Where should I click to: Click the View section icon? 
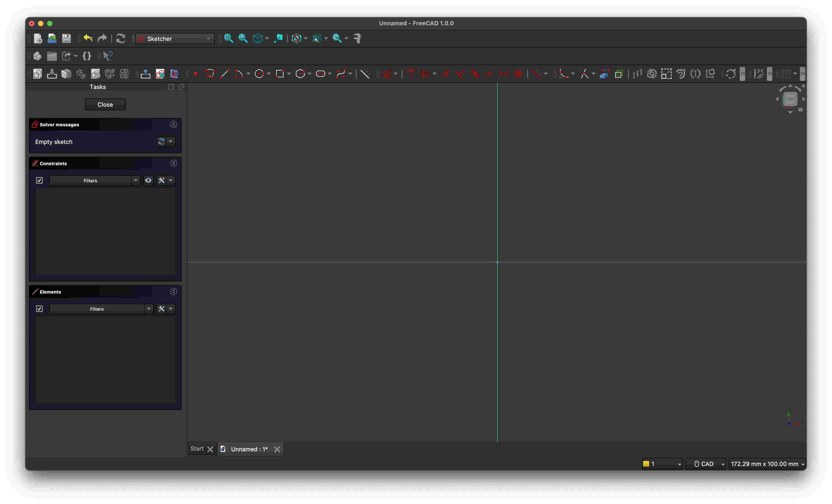(174, 74)
